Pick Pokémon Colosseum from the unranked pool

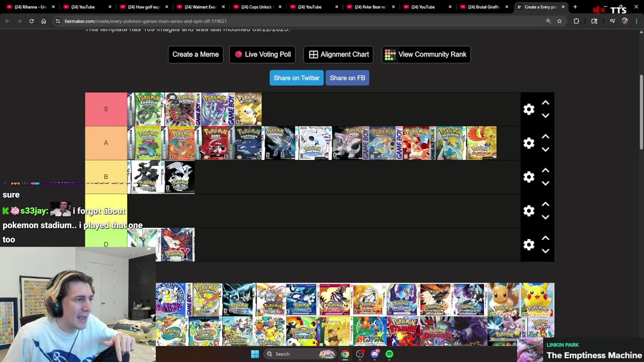[436, 331]
